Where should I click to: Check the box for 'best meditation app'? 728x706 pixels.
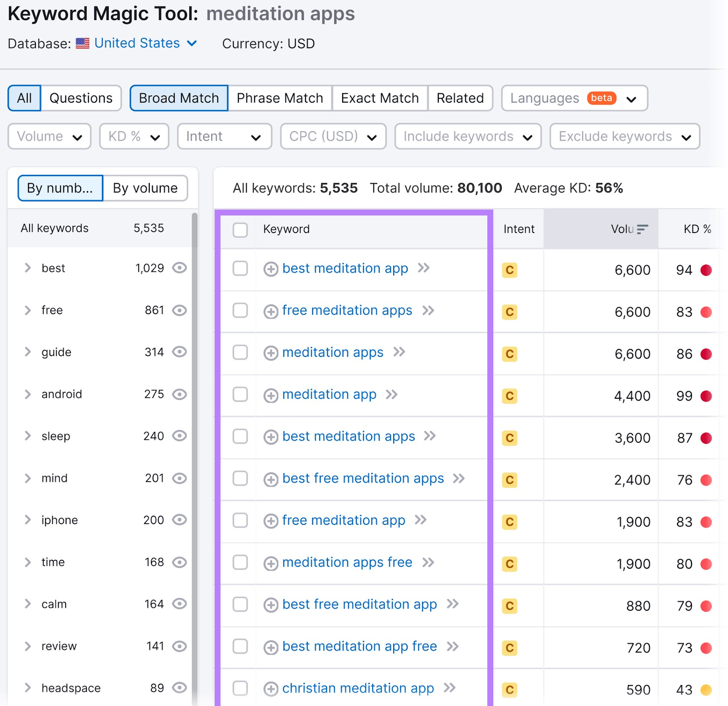(x=240, y=269)
